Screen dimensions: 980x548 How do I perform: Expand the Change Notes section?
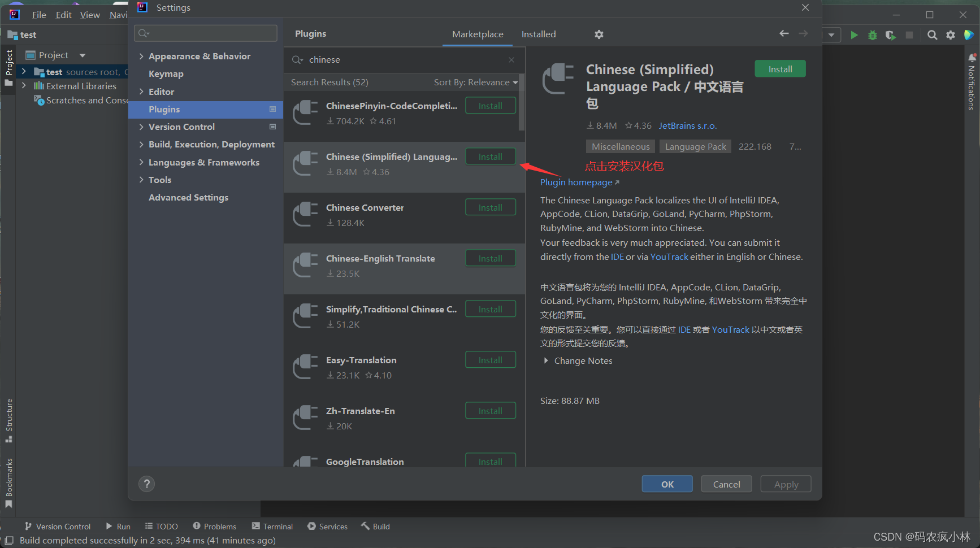(546, 360)
